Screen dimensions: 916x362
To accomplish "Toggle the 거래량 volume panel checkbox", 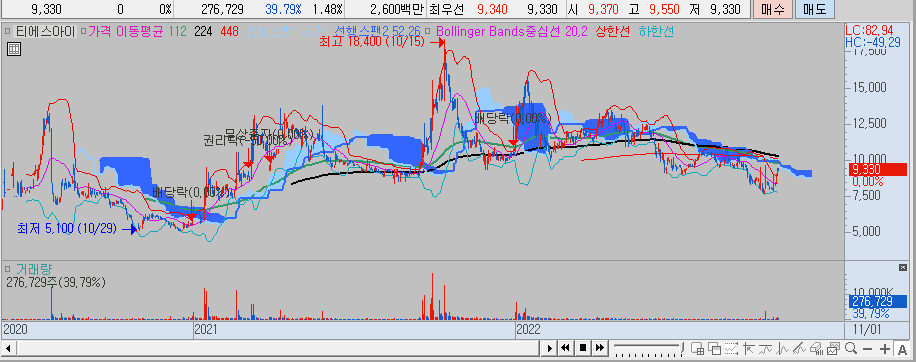I will click(9, 269).
